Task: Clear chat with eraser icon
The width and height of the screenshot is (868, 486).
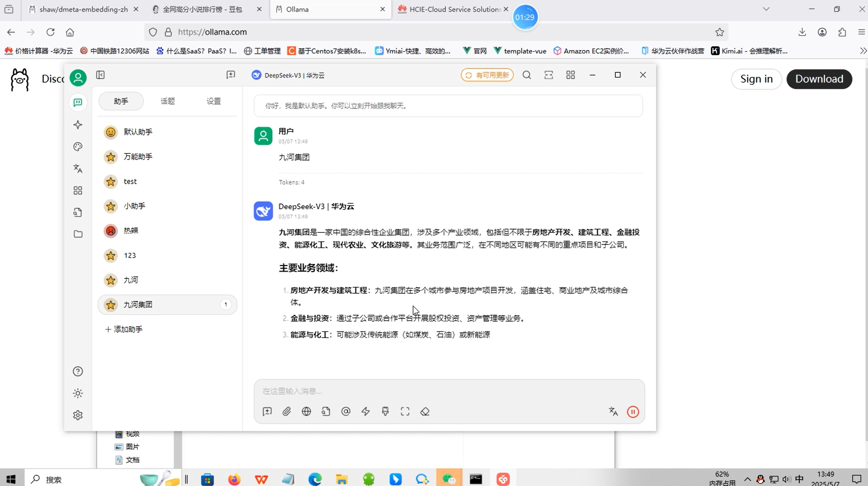Action: [x=425, y=411]
